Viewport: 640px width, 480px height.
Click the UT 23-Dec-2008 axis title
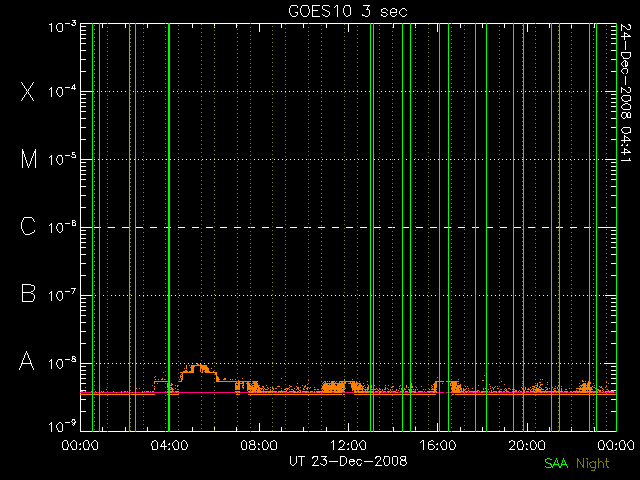(x=348, y=461)
